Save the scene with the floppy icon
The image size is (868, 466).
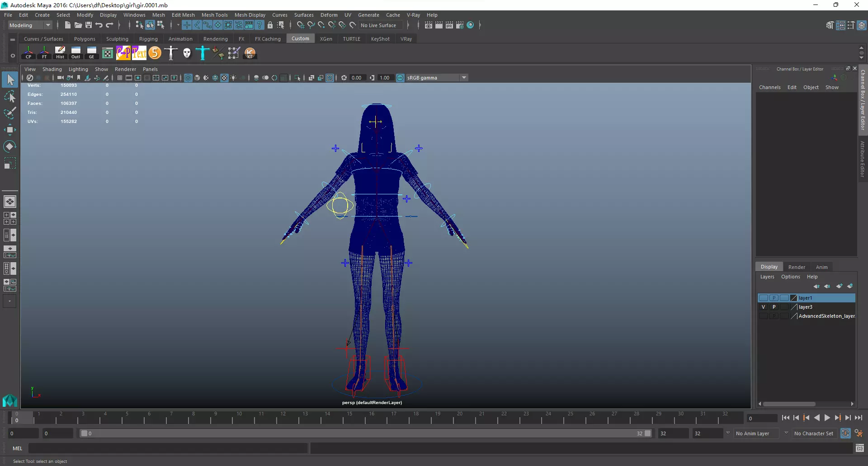[89, 25]
